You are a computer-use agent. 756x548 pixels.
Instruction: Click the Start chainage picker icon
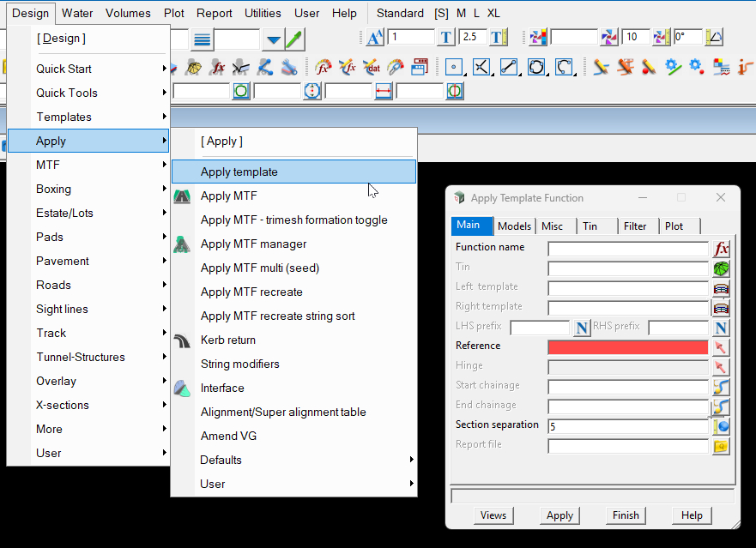coord(721,387)
